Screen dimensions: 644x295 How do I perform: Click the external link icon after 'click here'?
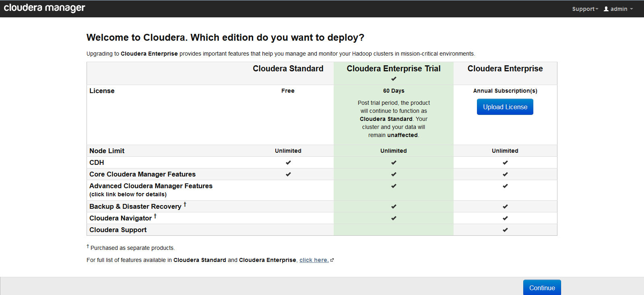[x=332, y=260]
